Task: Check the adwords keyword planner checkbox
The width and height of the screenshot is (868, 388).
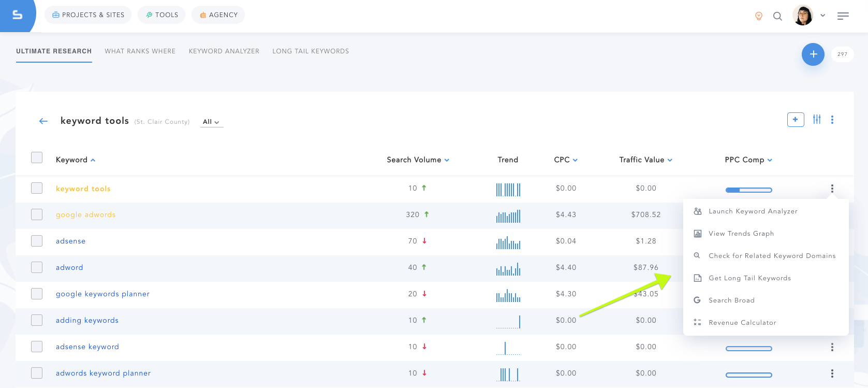Action: (37, 373)
